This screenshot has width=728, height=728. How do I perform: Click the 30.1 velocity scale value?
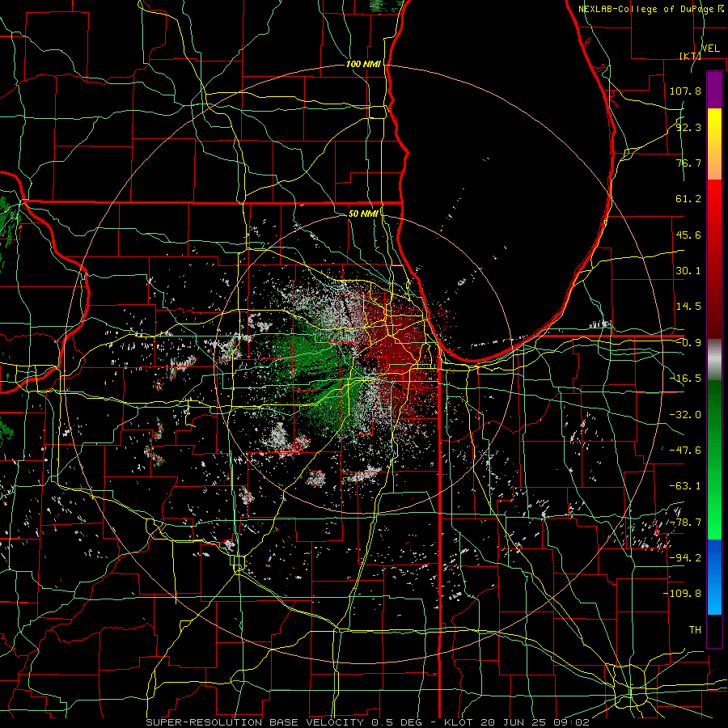click(688, 271)
